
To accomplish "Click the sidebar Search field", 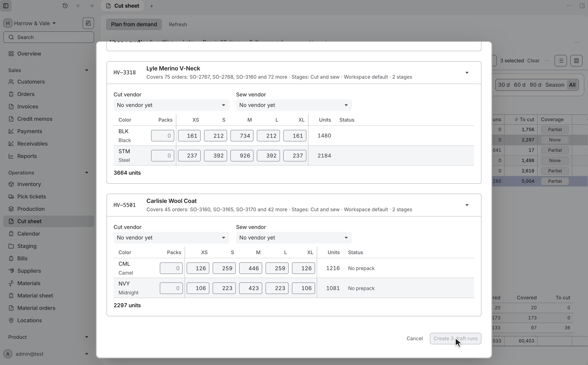I will point(49,37).
